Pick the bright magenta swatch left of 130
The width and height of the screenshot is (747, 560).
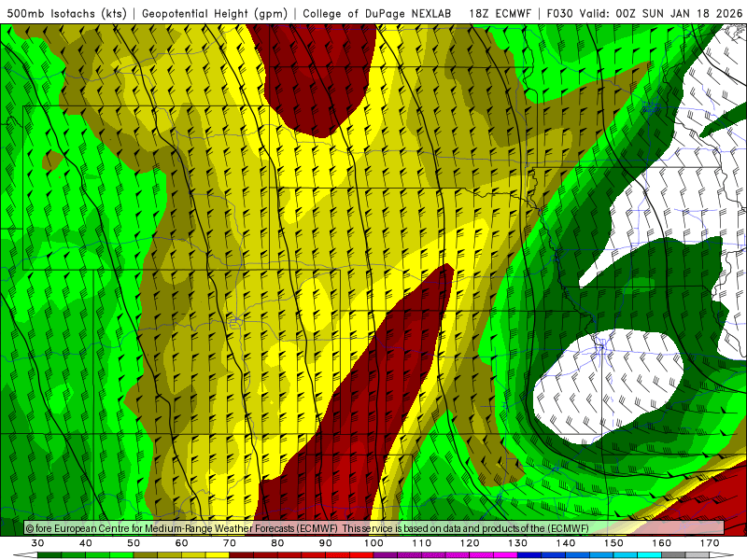pos(506,555)
